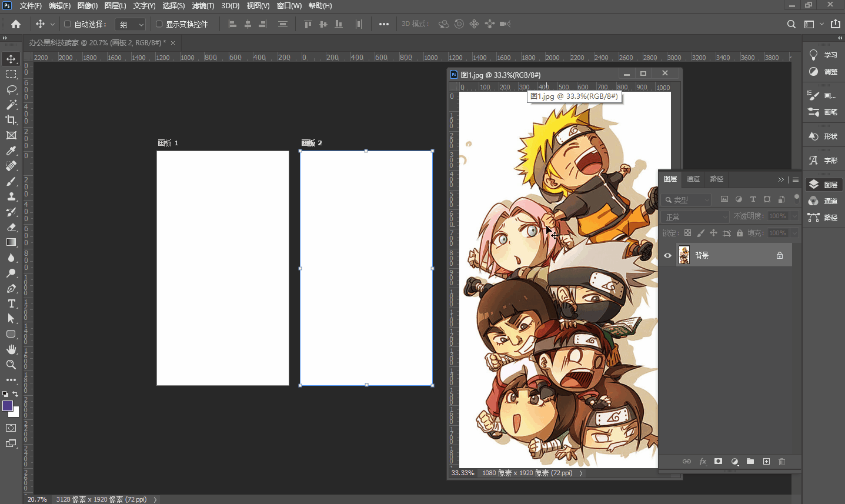Open the 窗口(W) menu
The height and width of the screenshot is (504, 845).
click(x=289, y=6)
